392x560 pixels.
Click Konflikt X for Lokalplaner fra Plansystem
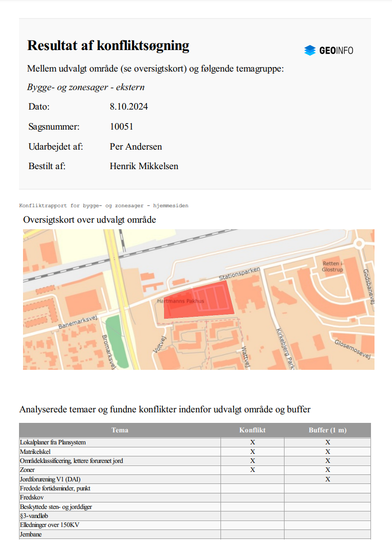pos(252,442)
